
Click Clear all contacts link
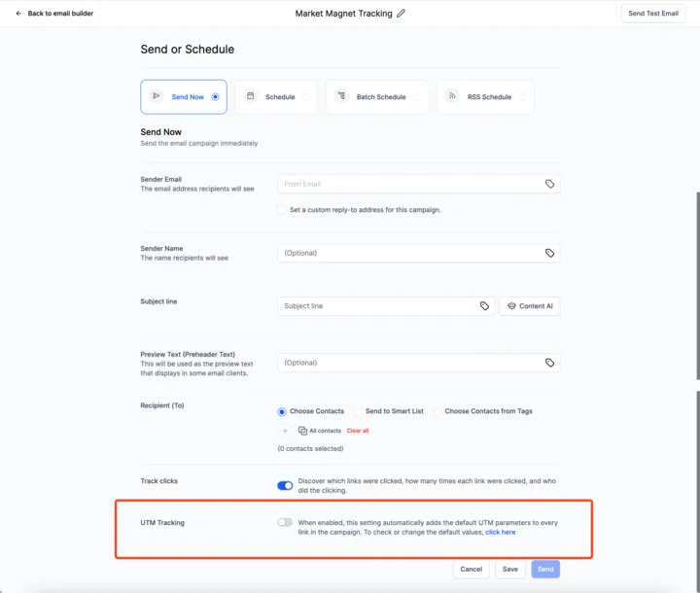click(x=358, y=431)
